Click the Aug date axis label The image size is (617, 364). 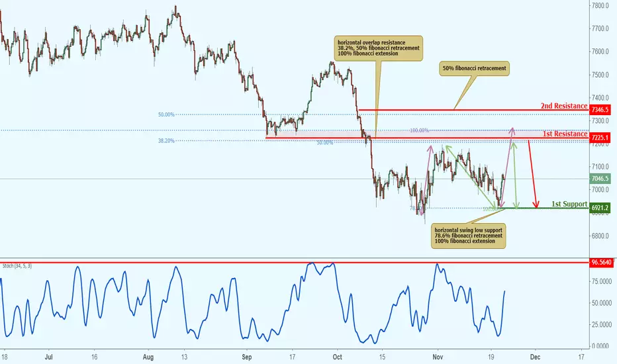148,357
